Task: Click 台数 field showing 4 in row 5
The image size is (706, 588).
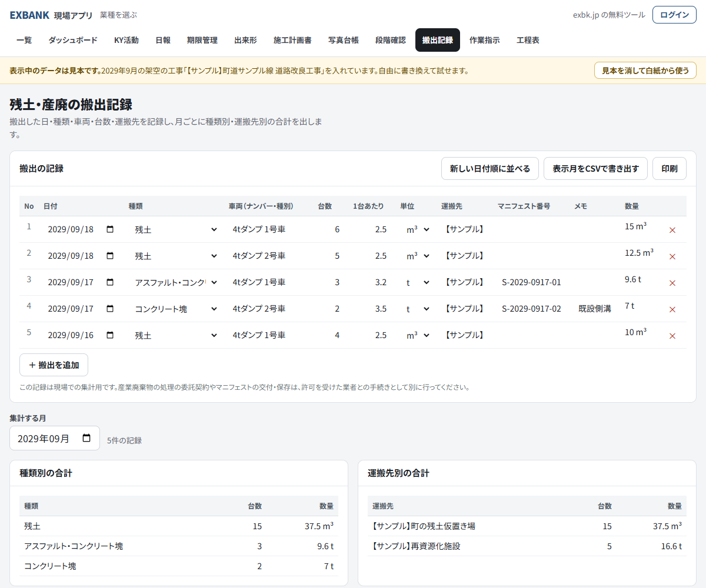Action: (x=329, y=335)
